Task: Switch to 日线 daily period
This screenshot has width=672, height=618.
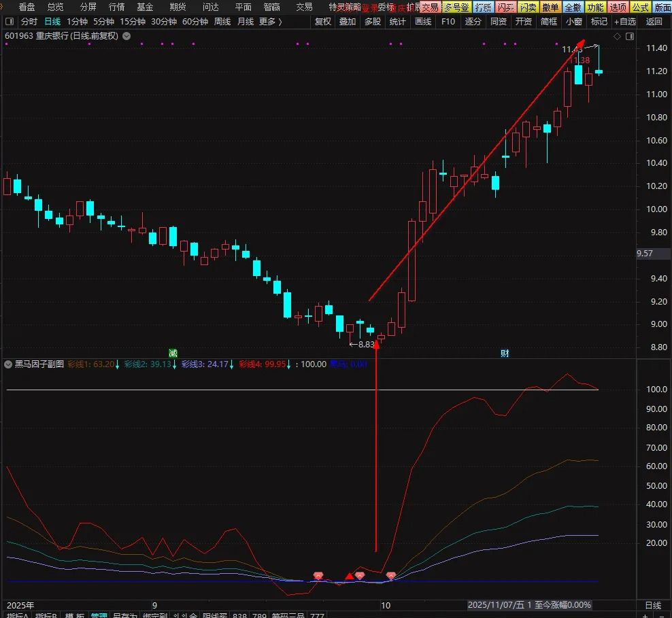Action: point(52,22)
